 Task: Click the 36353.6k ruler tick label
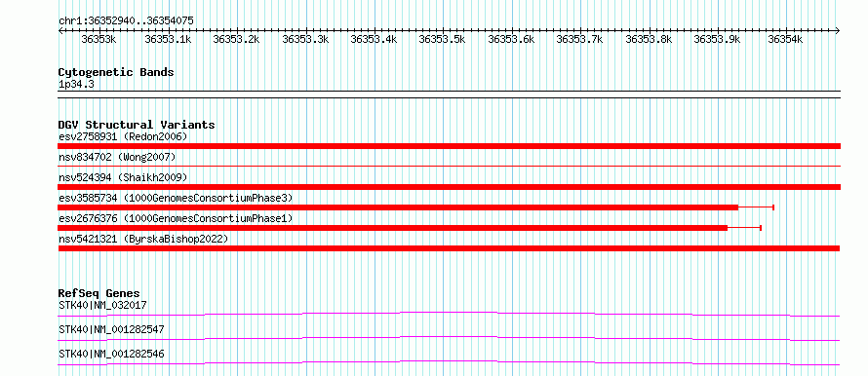point(511,39)
